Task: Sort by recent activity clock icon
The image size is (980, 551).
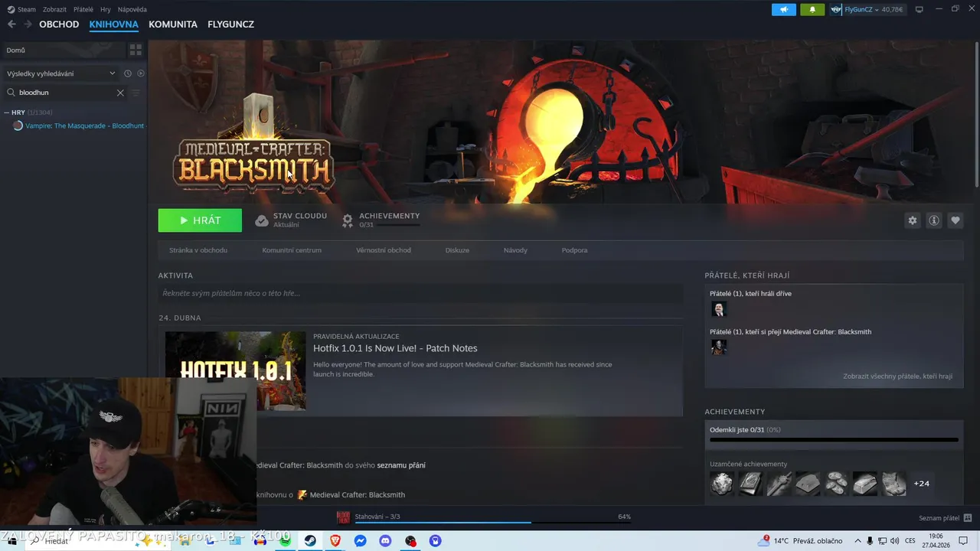Action: click(x=128, y=73)
